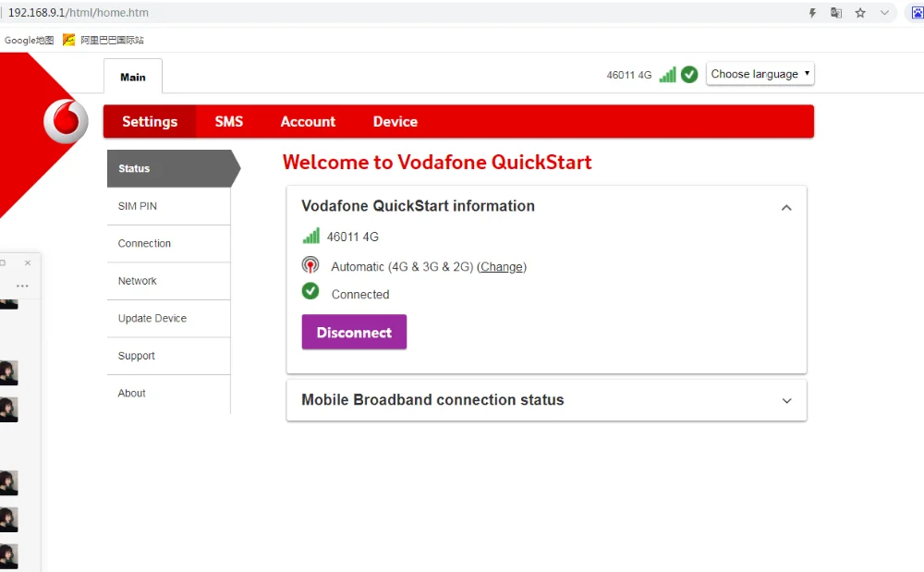Viewport: 924px width, 572px height.
Task: Click the Disconnect button
Action: (354, 333)
